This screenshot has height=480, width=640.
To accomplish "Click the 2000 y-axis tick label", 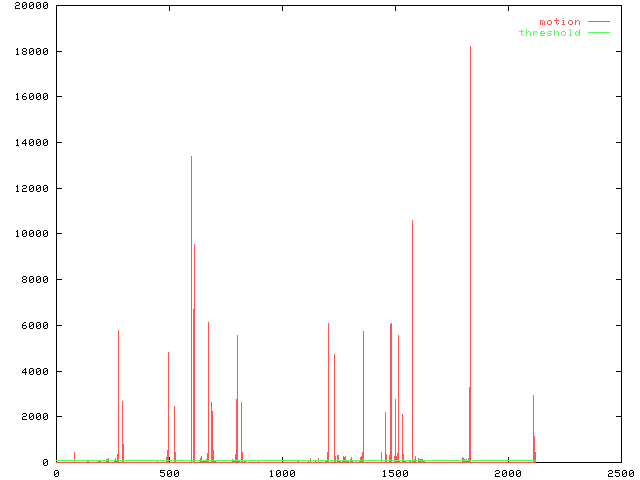I will point(36,417).
